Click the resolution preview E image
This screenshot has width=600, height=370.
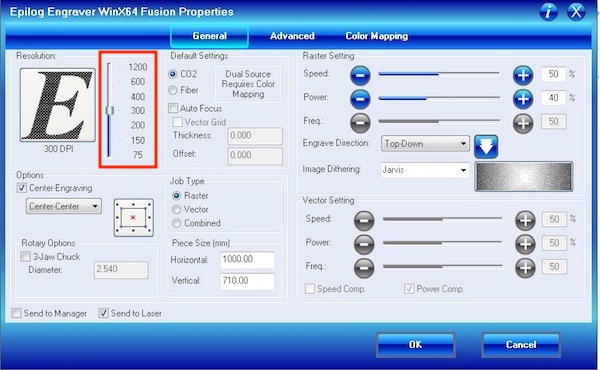click(x=58, y=105)
